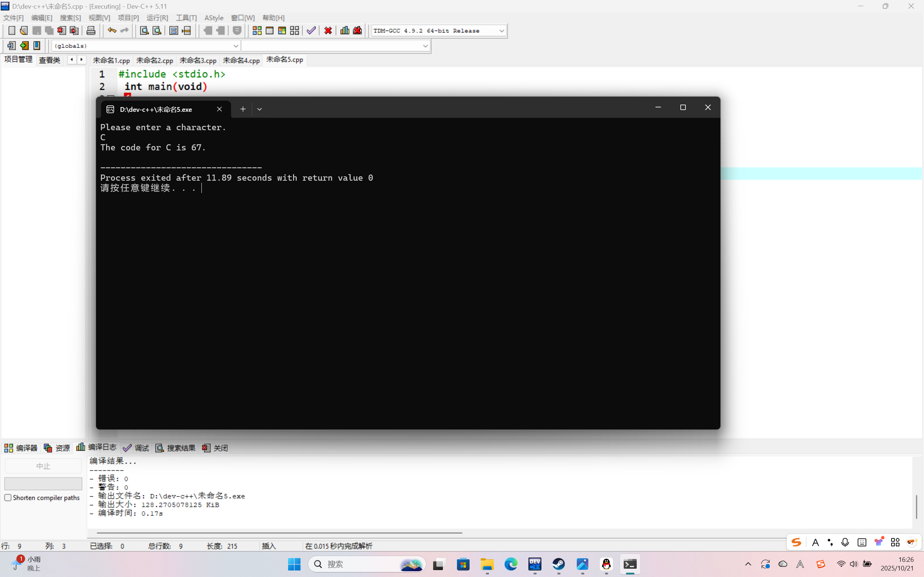Open Steam from the Windows taskbar
The image size is (924, 577).
click(559, 564)
